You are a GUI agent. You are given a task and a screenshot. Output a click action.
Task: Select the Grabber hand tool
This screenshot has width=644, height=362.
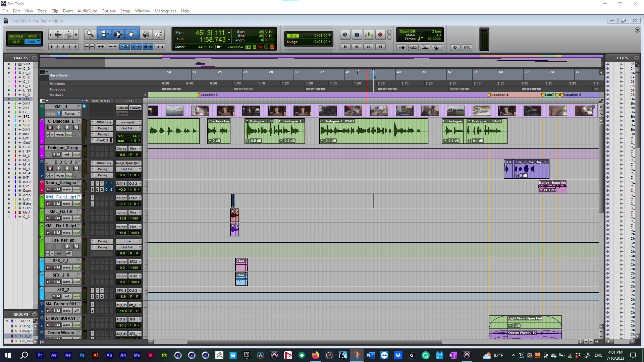131,34
